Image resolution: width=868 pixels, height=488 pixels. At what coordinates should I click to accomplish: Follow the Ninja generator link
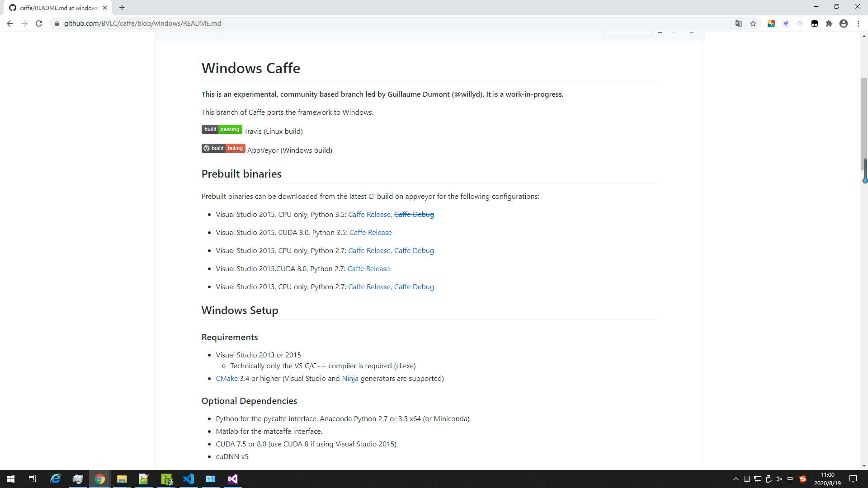point(350,378)
